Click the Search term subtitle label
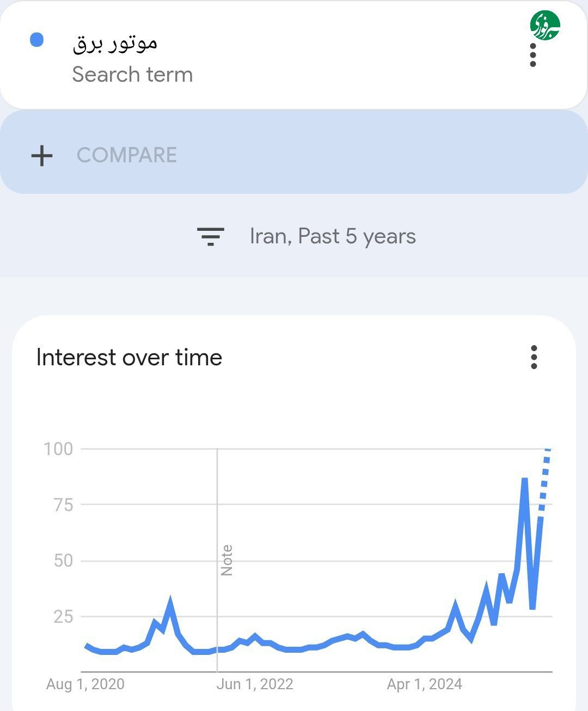588x711 pixels. click(x=132, y=75)
